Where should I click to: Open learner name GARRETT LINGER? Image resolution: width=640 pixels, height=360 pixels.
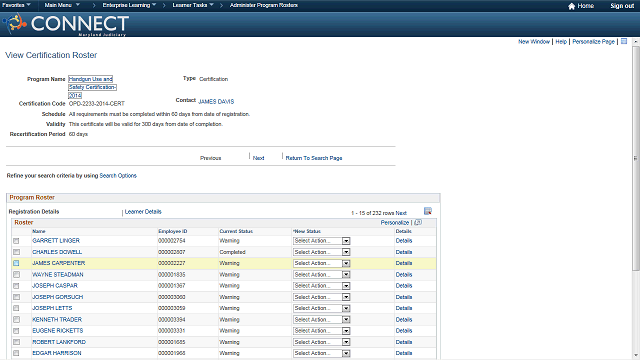[x=56, y=241]
